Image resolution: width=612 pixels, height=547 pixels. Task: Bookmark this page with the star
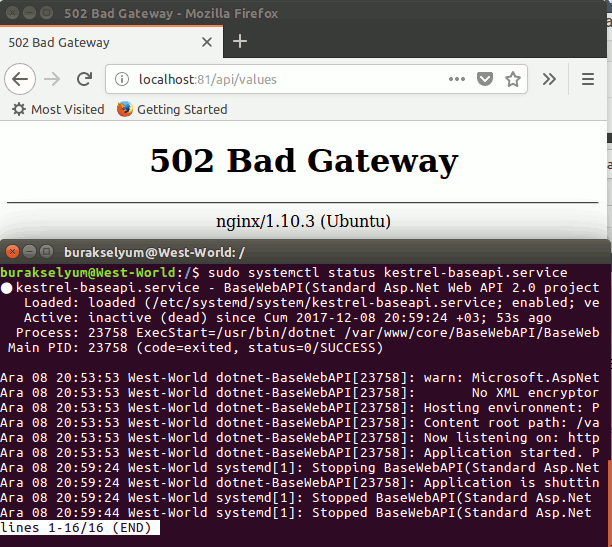[x=513, y=79]
